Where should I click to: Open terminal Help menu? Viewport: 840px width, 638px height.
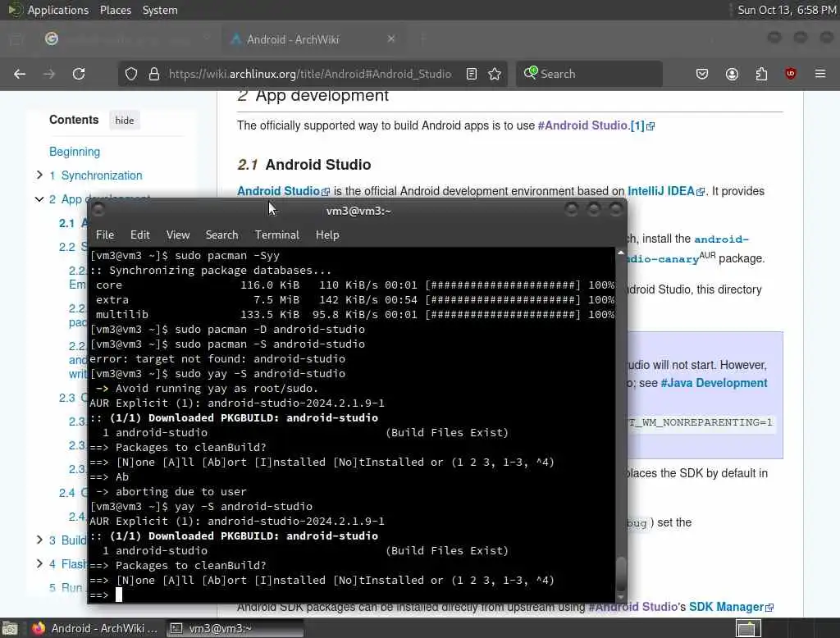(327, 235)
